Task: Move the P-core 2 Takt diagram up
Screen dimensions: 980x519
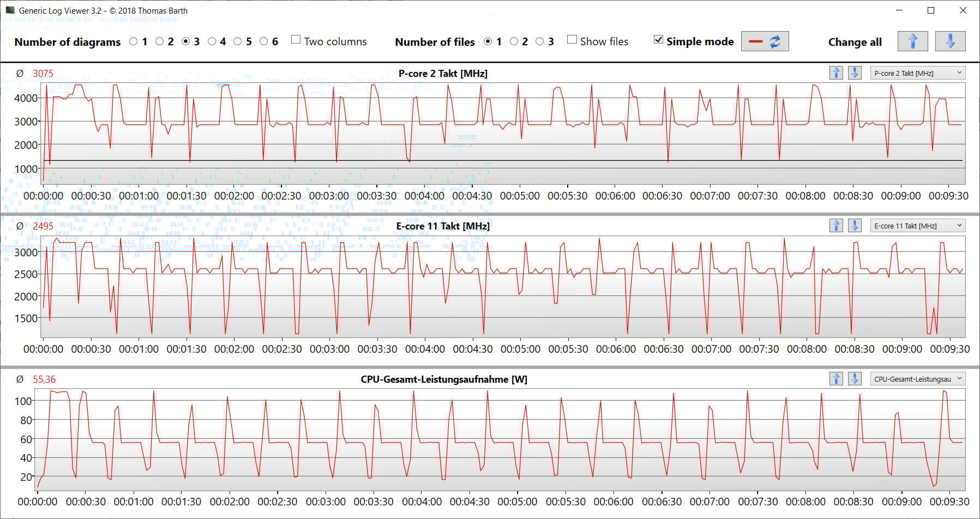Action: (836, 73)
